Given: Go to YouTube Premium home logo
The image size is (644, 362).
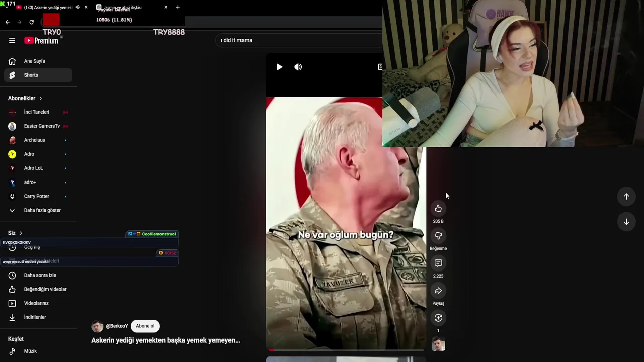Looking at the screenshot, I should point(42,40).
